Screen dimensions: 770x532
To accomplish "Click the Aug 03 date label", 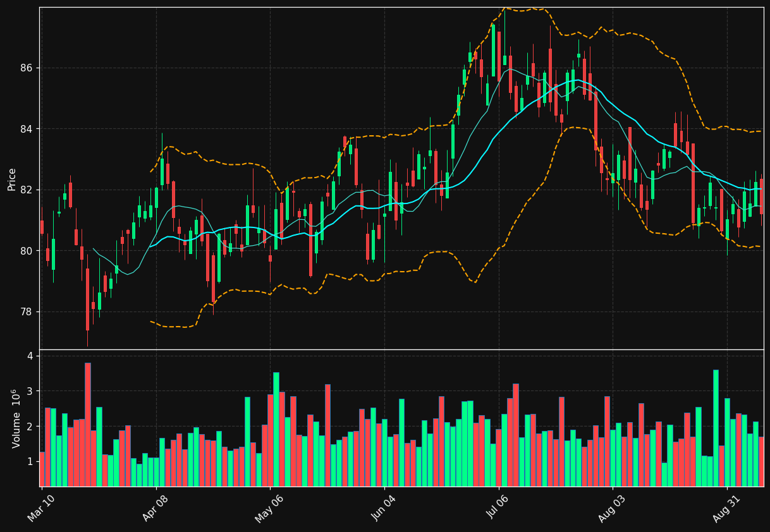I will tap(612, 509).
